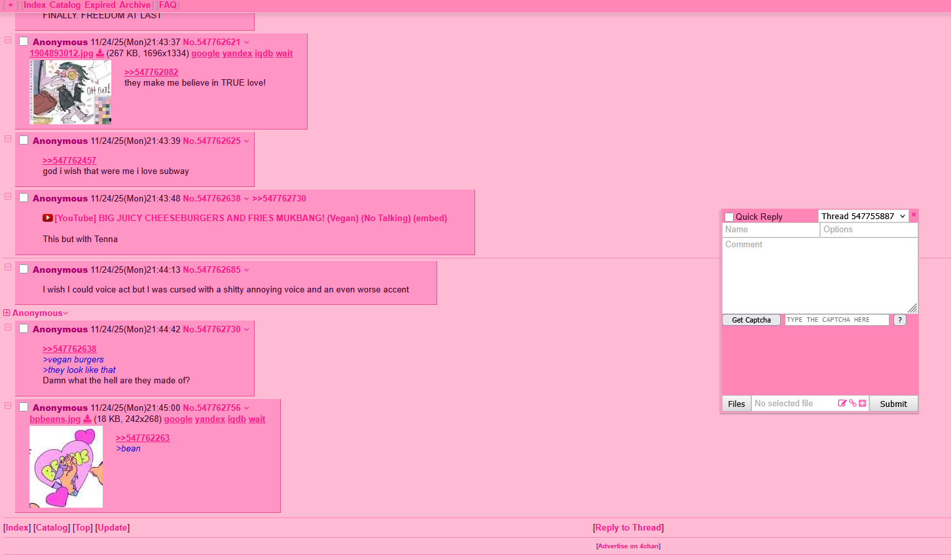
Task: Open the captcha help question mark button
Action: pos(900,320)
